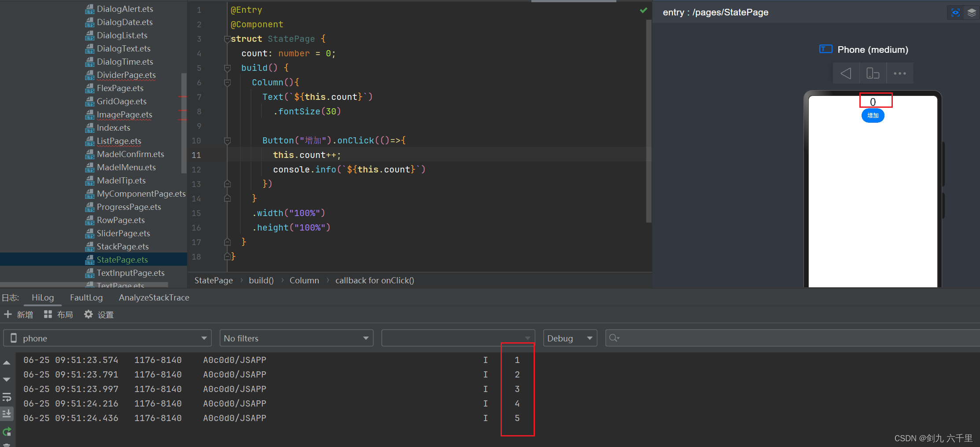
Task: Click the green checkmark inspection icon
Action: (643, 10)
